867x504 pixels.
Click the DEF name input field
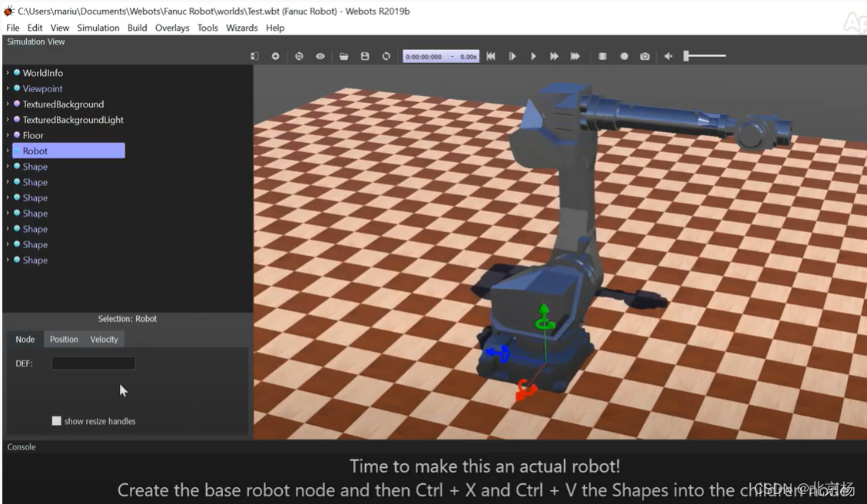click(94, 363)
